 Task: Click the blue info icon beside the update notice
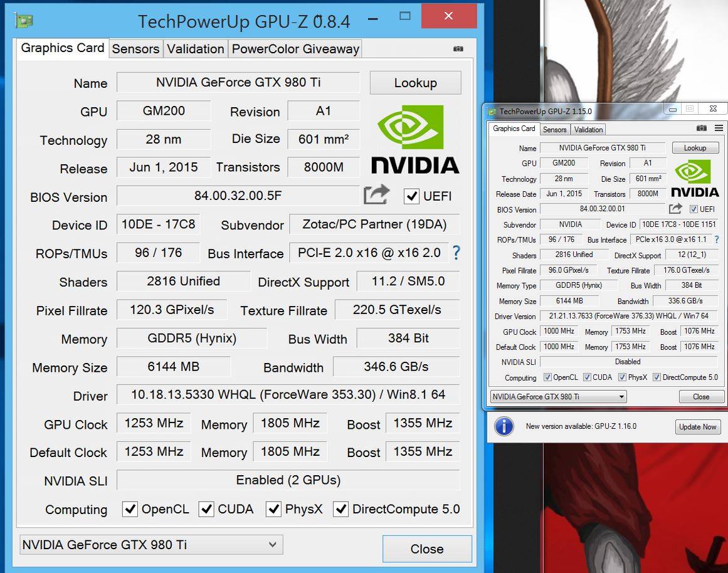tap(504, 426)
